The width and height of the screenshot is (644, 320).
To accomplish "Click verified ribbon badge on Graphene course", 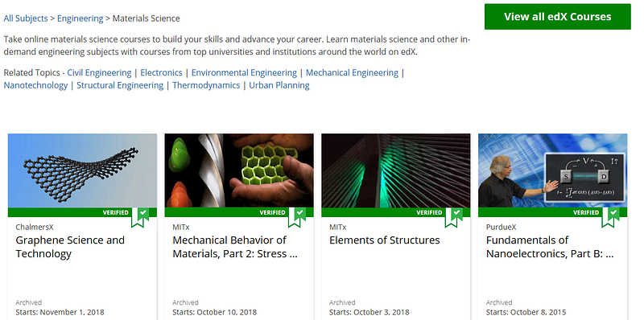I will point(139,217).
